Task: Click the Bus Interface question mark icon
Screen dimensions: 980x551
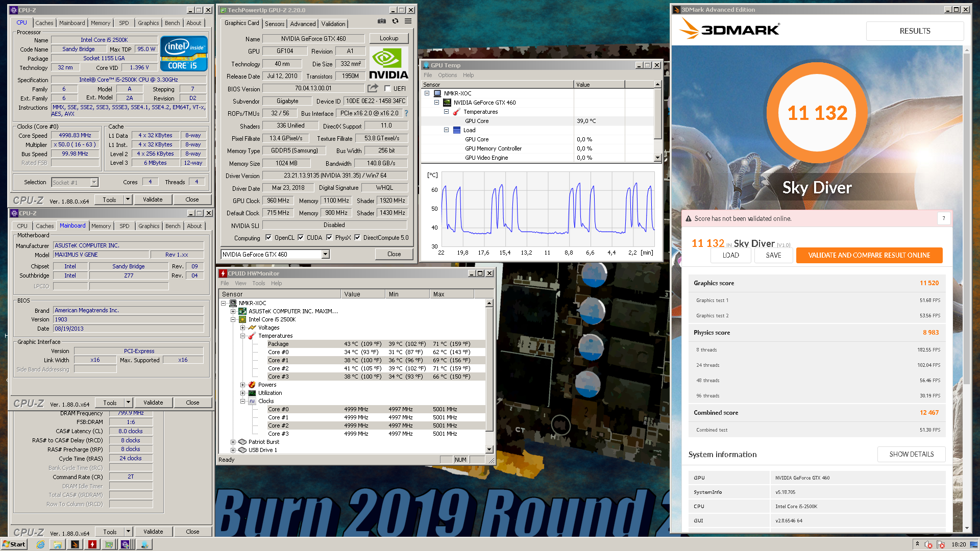Action: (x=407, y=113)
